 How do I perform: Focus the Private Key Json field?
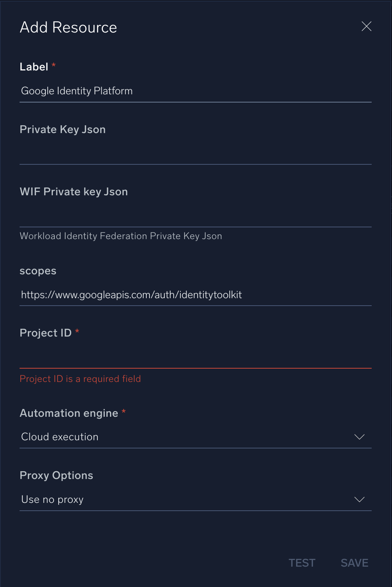pos(196,153)
